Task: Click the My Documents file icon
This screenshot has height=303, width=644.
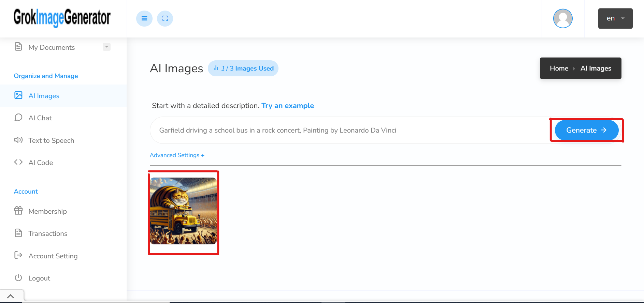Action: click(x=18, y=47)
